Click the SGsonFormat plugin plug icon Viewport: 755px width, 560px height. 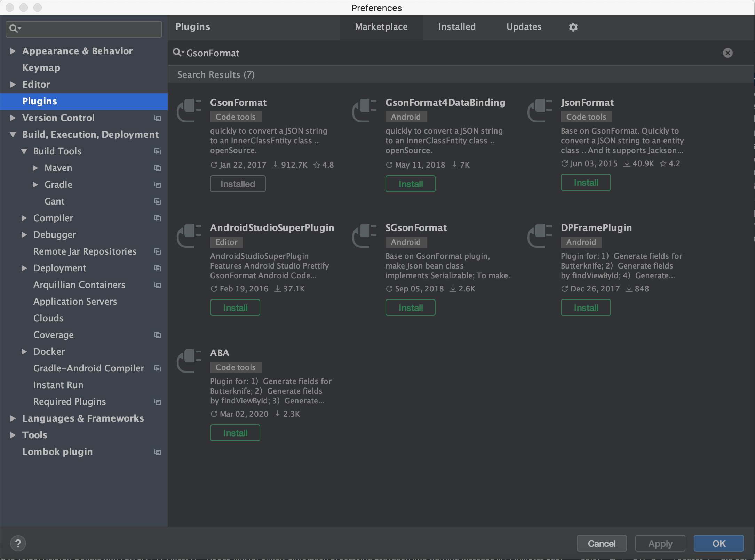coord(364,235)
